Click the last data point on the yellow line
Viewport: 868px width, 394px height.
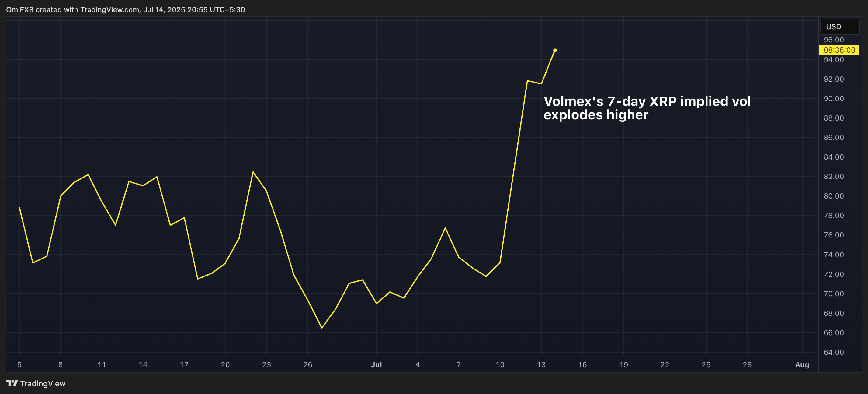click(555, 50)
